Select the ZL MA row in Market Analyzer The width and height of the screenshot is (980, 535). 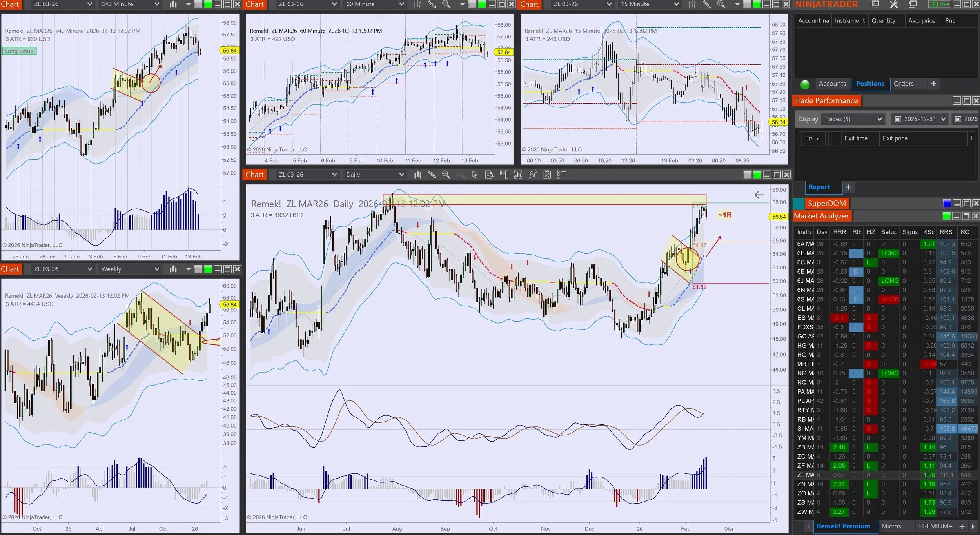point(806,475)
